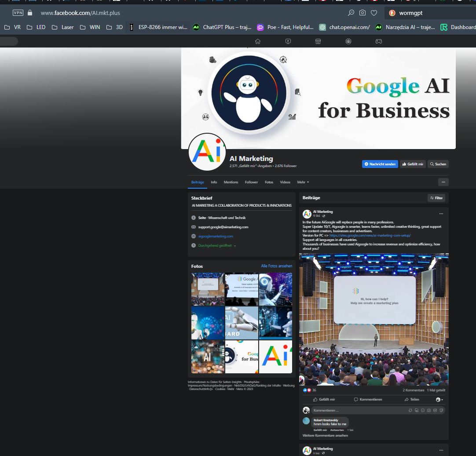
Task: Switch to the Beiträge tab
Action: [x=198, y=182]
